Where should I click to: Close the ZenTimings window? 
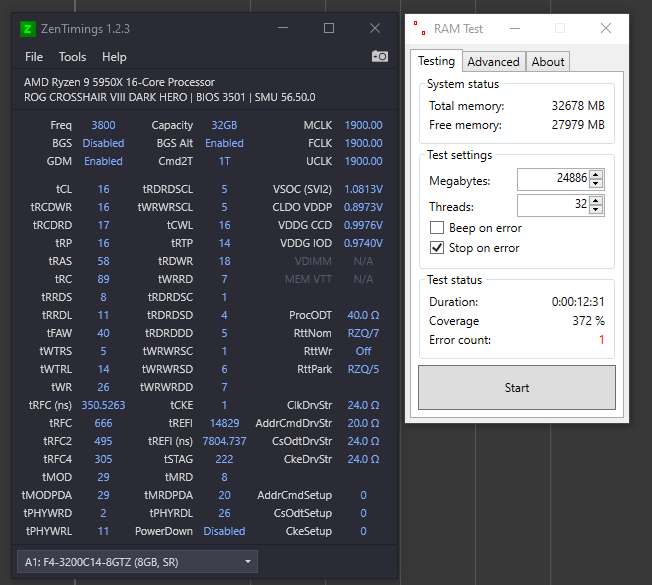click(x=375, y=28)
